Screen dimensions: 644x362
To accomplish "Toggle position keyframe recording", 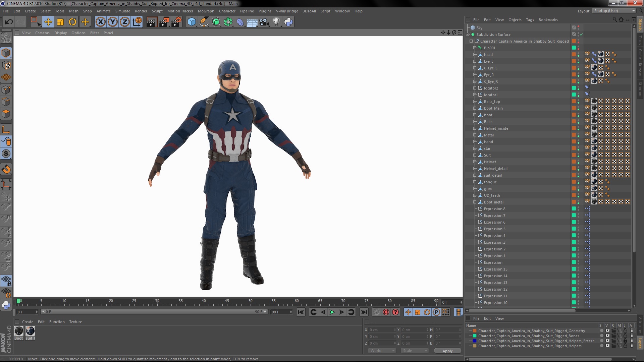I will tap(408, 312).
